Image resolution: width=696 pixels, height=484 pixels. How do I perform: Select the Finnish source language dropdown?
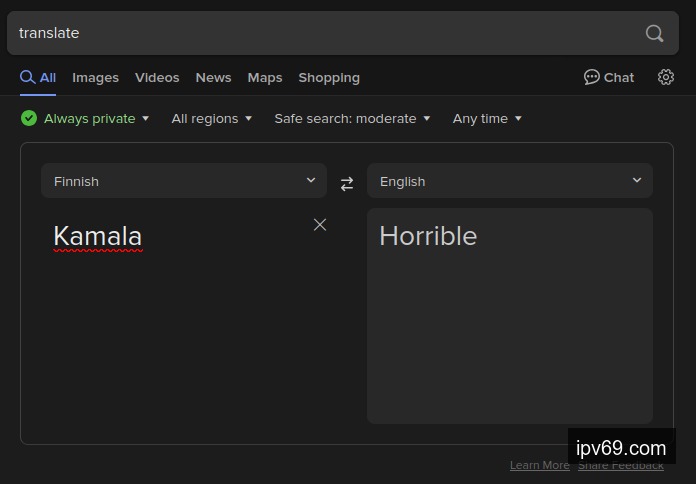point(184,181)
